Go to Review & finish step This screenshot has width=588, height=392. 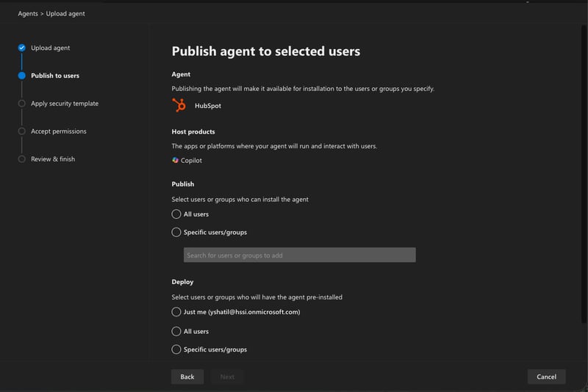point(53,159)
